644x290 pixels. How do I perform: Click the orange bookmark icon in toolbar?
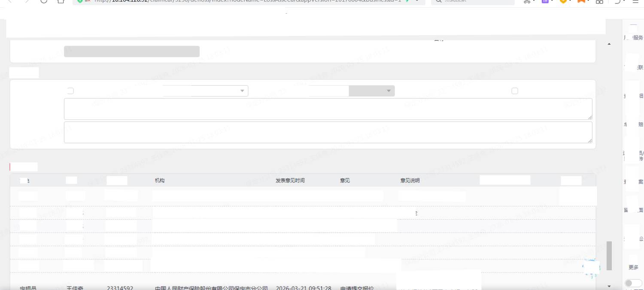pos(581,1)
